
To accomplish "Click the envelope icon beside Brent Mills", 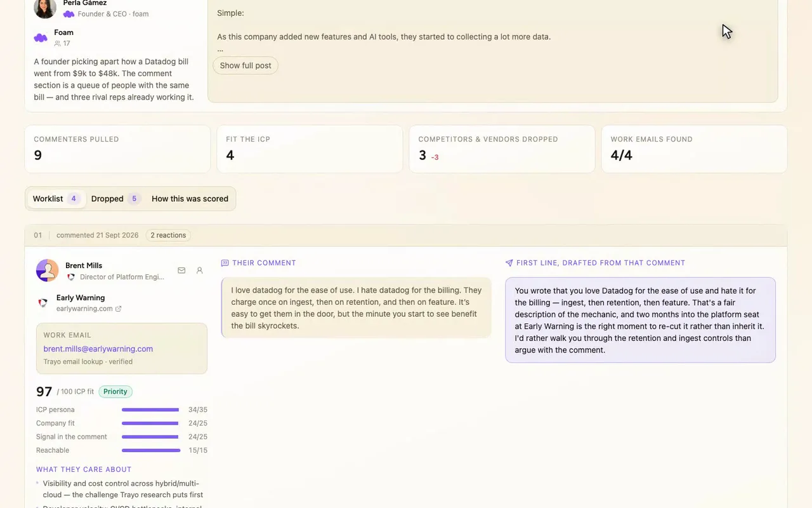I will pyautogui.click(x=181, y=271).
